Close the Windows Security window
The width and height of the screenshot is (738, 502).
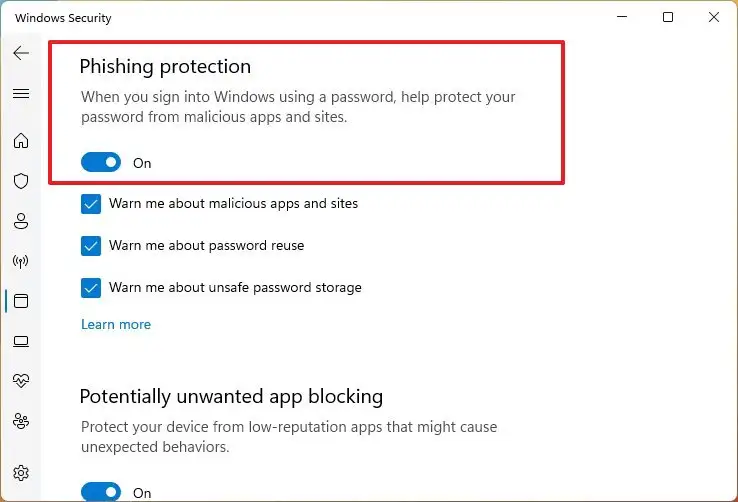714,18
